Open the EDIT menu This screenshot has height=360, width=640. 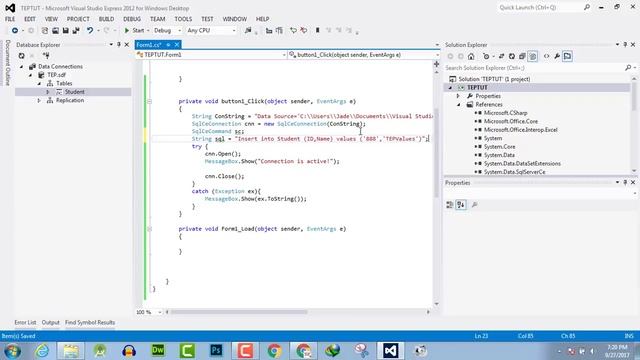click(x=30, y=19)
